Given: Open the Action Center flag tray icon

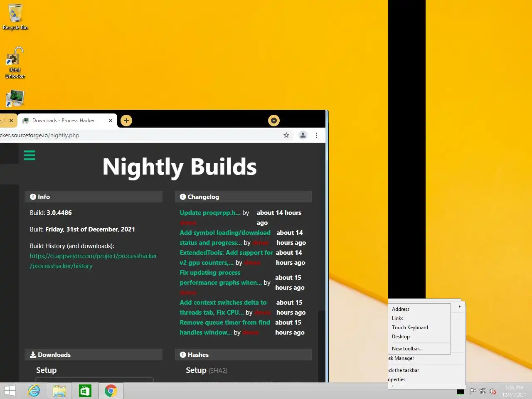Looking at the screenshot, I should [x=473, y=391].
